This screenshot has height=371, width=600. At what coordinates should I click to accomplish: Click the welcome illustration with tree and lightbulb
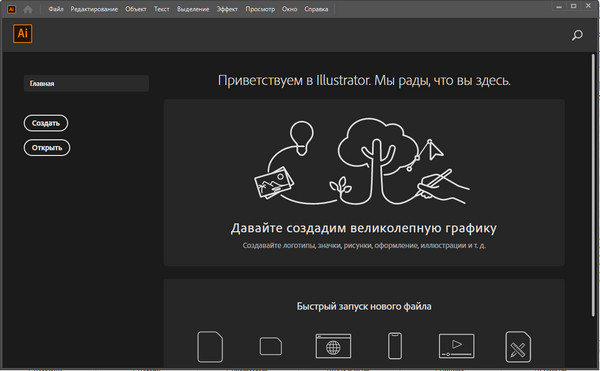click(x=362, y=162)
